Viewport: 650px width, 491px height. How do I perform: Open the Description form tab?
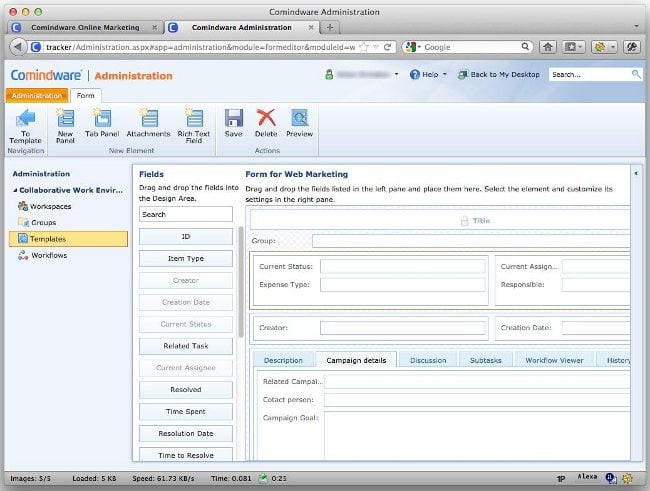click(284, 360)
